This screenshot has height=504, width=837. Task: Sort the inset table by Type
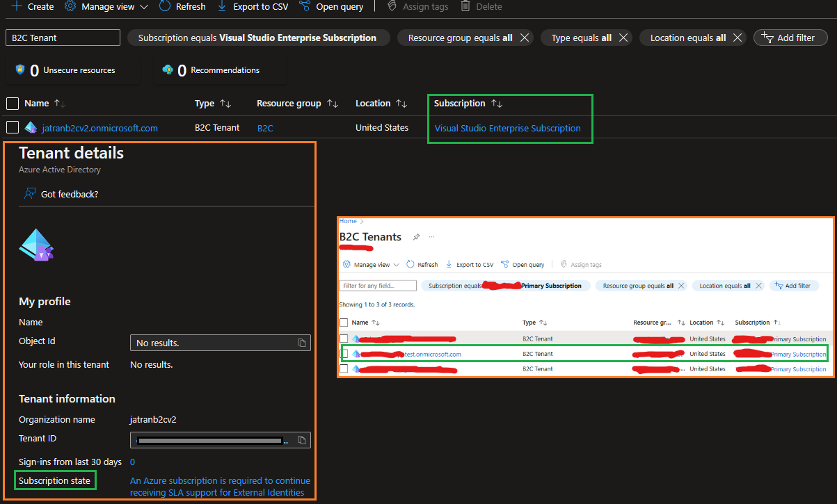(534, 323)
